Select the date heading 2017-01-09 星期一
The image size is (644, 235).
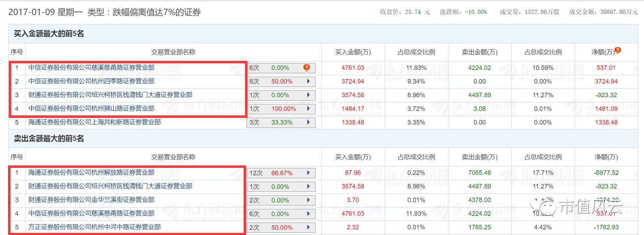point(45,12)
